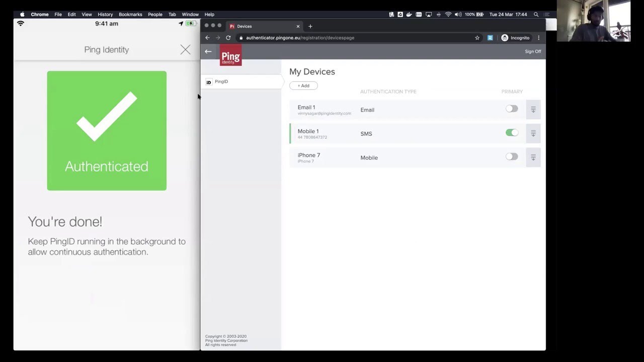
Task: Click Email 1 device name
Action: point(306,107)
